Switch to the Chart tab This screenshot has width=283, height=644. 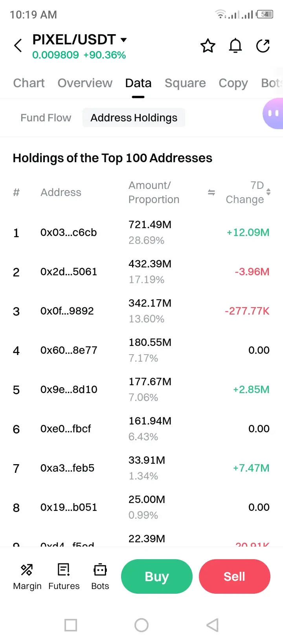point(29,83)
